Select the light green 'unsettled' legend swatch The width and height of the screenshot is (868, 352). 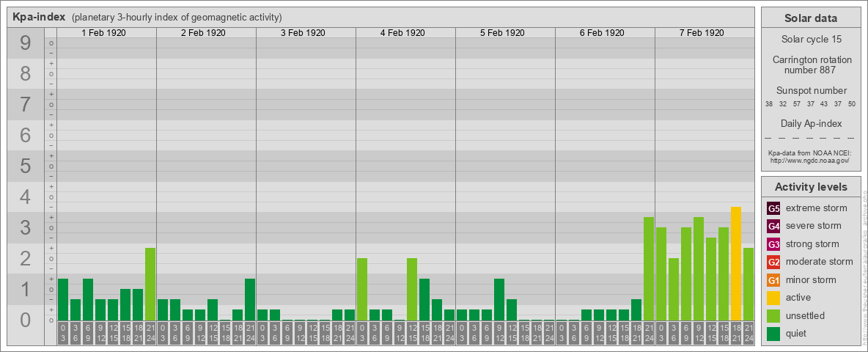tap(774, 315)
